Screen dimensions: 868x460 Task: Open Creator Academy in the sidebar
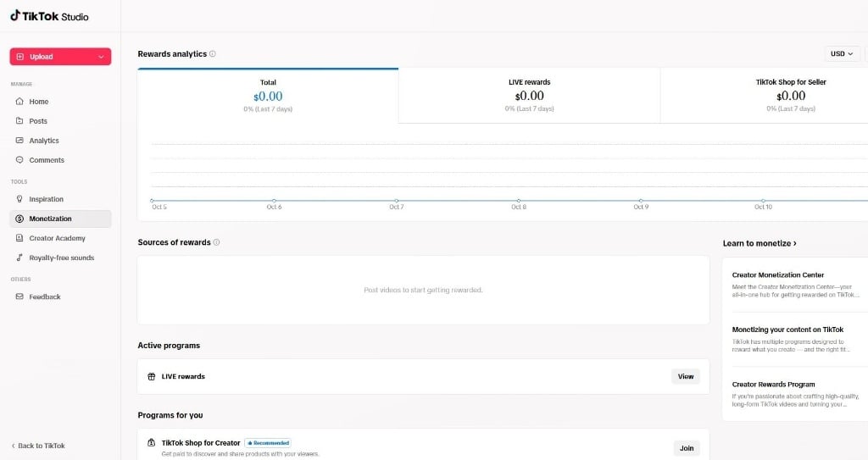click(x=60, y=238)
